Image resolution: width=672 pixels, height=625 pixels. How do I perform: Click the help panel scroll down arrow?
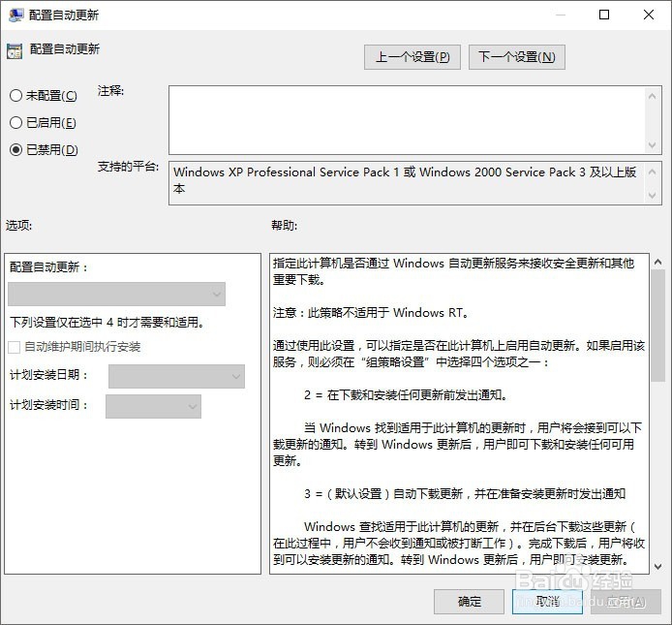657,566
